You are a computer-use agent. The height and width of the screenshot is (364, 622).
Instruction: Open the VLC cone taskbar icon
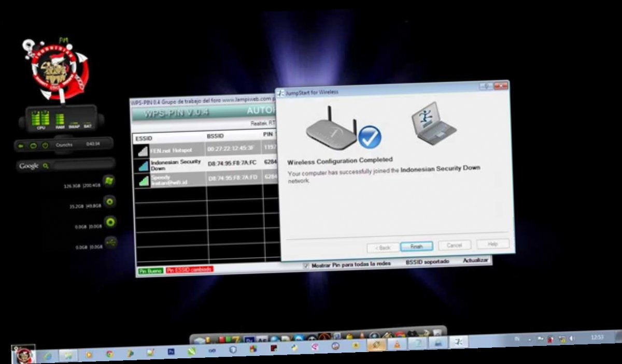pos(397,344)
